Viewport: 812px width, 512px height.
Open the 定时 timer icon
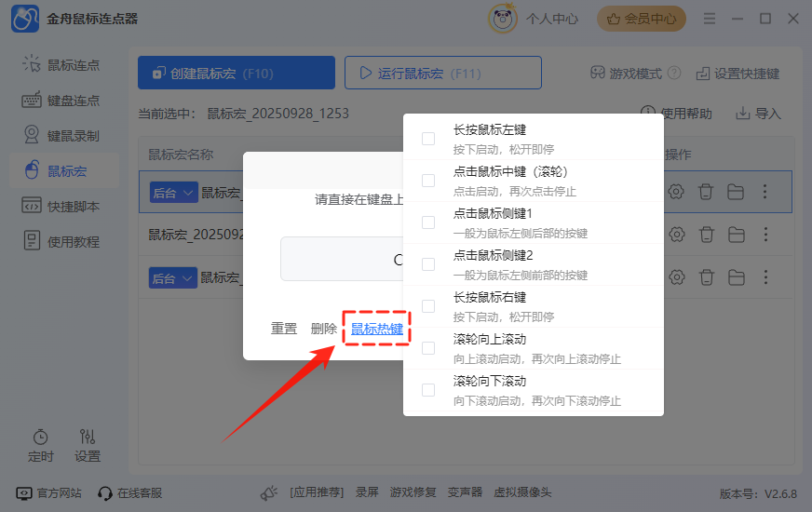tap(40, 438)
